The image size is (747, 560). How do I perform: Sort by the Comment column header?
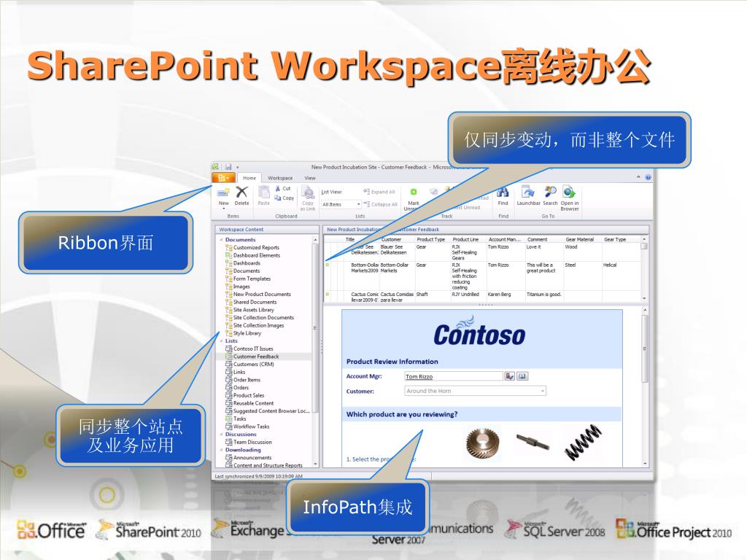pyautogui.click(x=544, y=239)
